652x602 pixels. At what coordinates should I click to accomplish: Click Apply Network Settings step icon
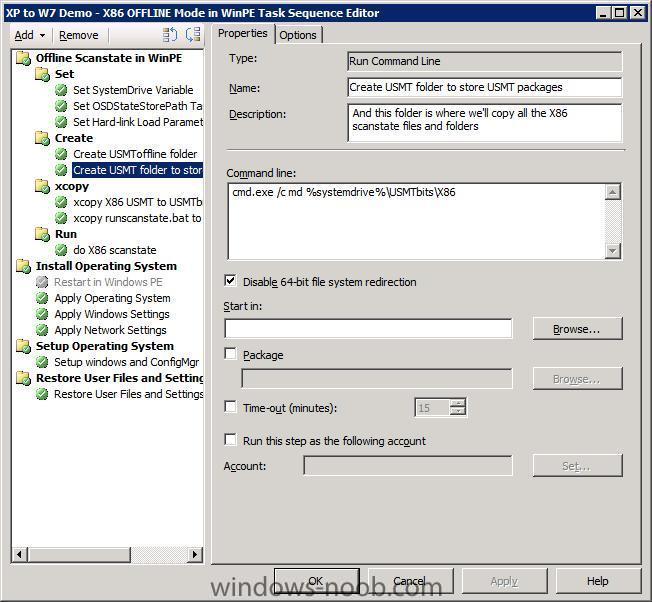coord(42,330)
